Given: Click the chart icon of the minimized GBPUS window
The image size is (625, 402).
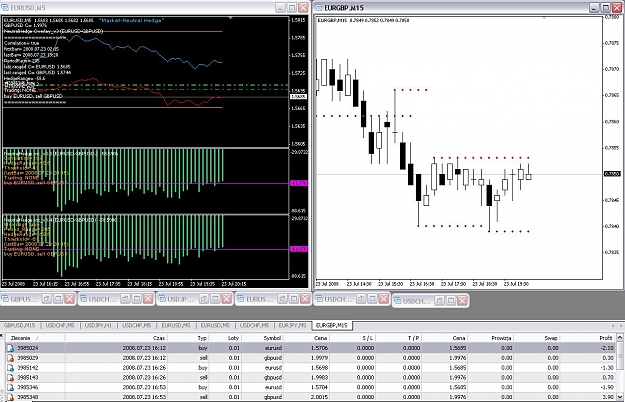Looking at the screenshot, I should pyautogui.click(x=6, y=299).
